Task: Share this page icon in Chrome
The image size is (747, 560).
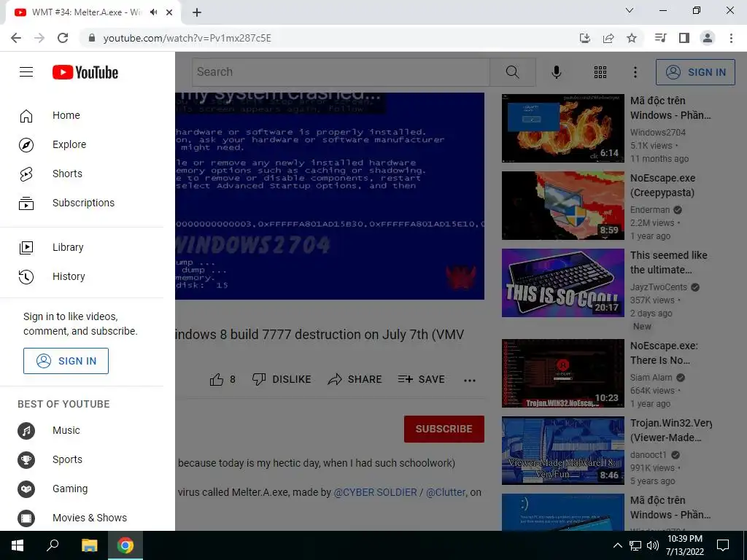Action: click(x=608, y=38)
